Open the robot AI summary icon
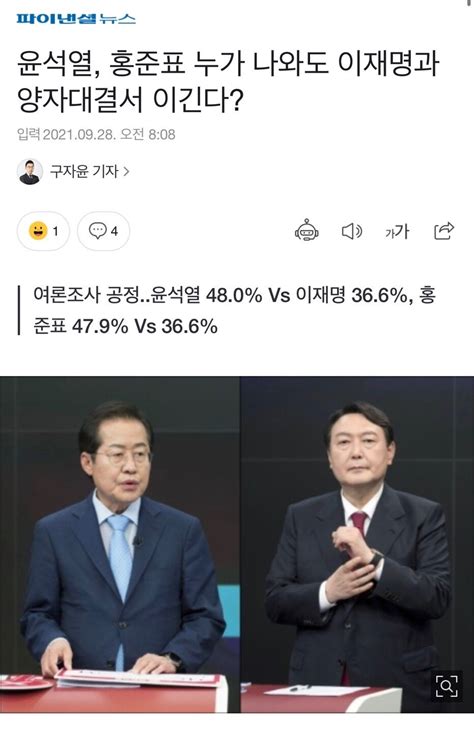This screenshot has width=474, height=733. pos(306,230)
